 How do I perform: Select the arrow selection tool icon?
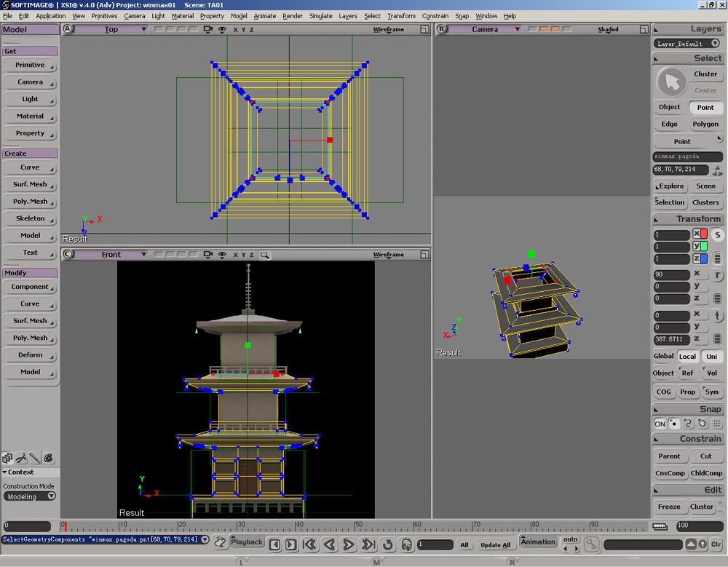671,82
